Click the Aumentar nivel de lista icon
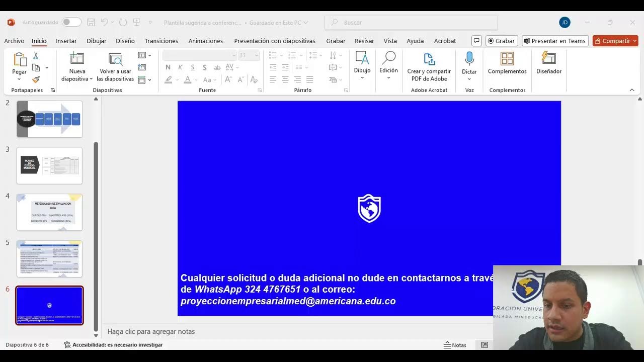The height and width of the screenshot is (362, 644). 285,67
